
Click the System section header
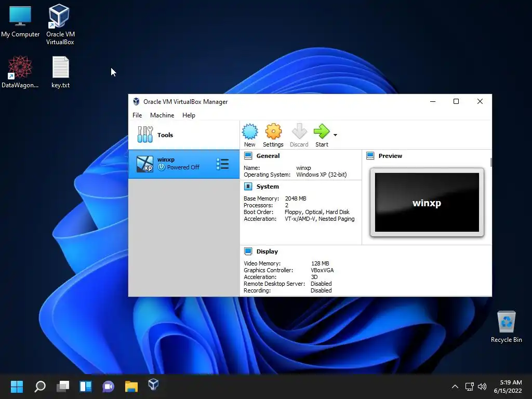coord(268,187)
